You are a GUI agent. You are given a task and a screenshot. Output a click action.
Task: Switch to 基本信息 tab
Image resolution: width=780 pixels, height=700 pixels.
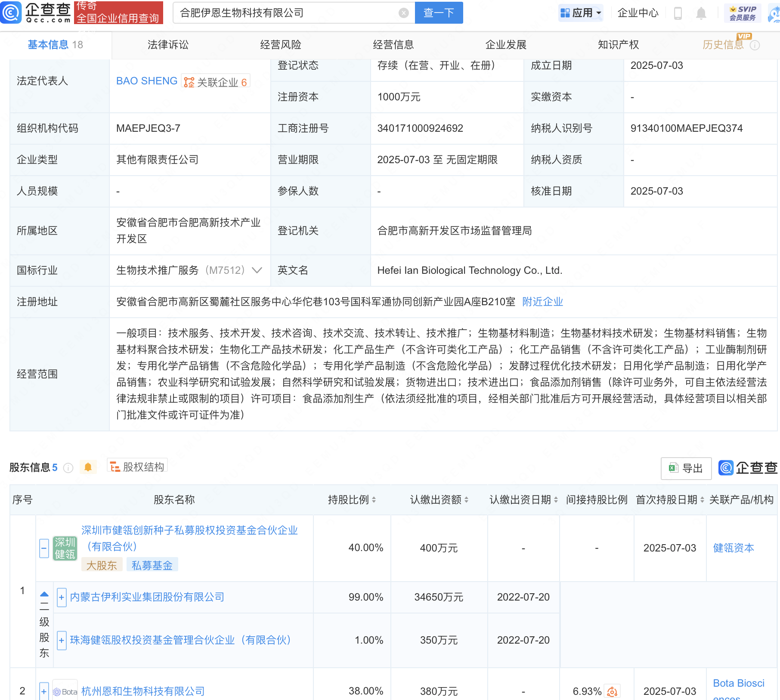point(56,45)
